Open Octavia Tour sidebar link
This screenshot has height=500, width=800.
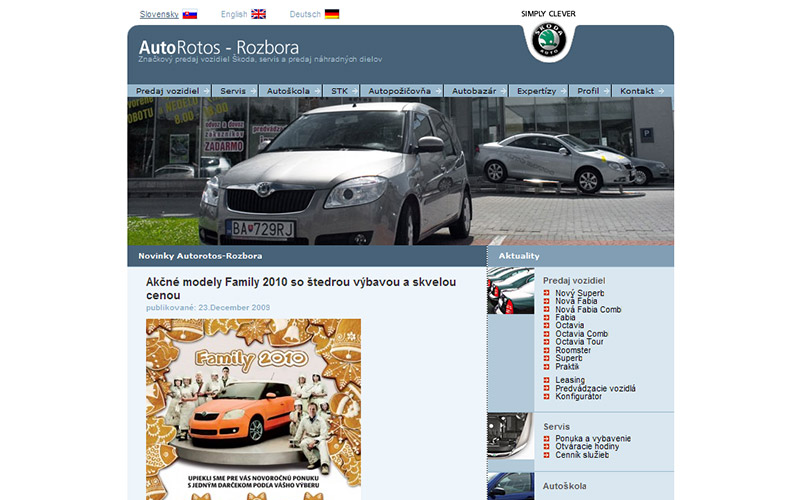pyautogui.click(x=580, y=342)
